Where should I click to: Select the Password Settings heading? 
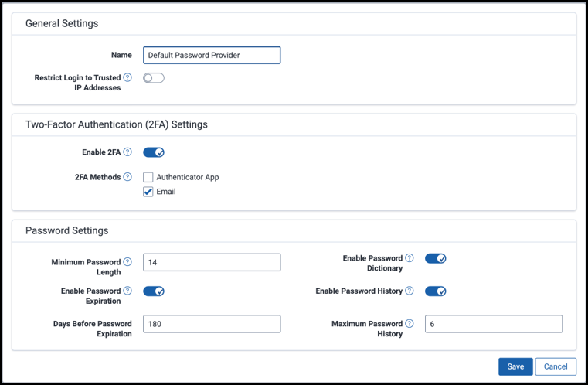pos(67,230)
